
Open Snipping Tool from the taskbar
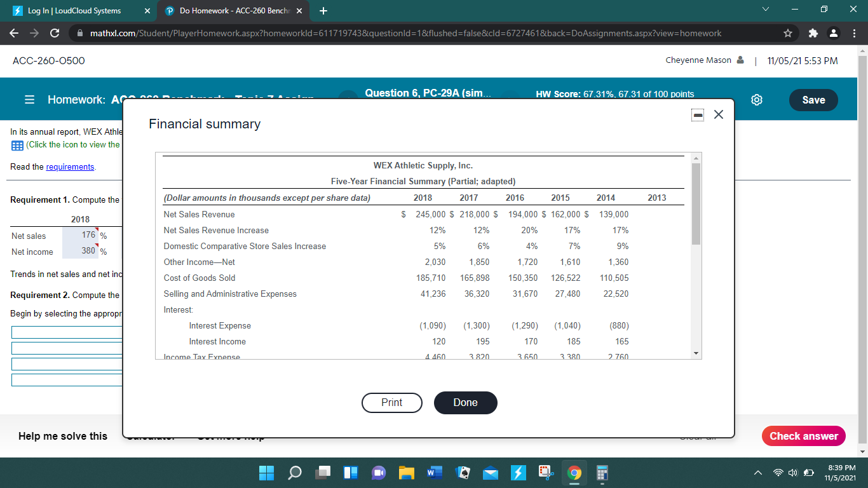546,473
